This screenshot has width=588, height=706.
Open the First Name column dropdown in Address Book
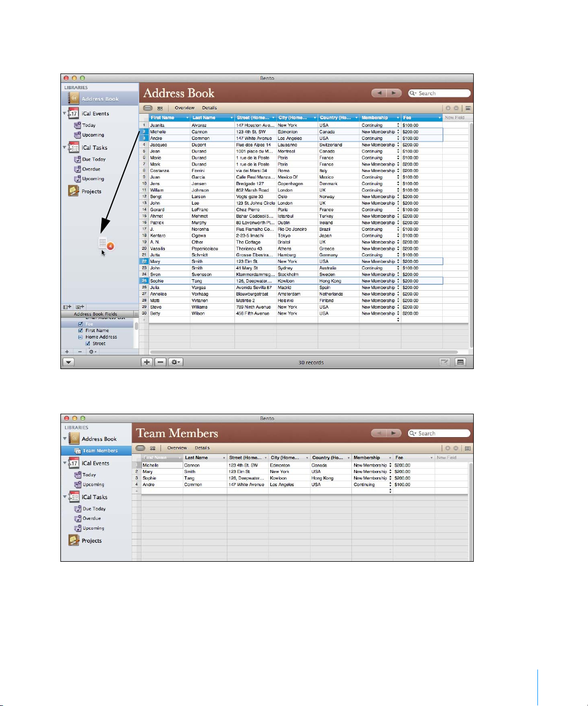[188, 118]
